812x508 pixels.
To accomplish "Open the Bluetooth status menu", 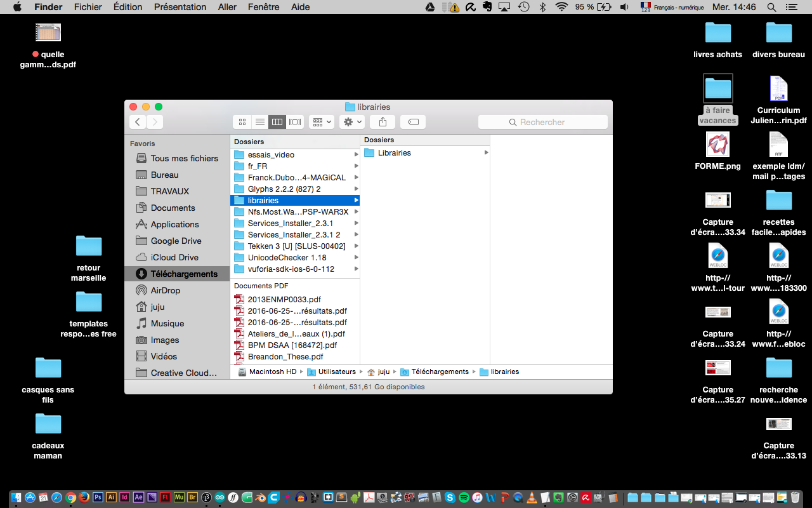I will (542, 7).
